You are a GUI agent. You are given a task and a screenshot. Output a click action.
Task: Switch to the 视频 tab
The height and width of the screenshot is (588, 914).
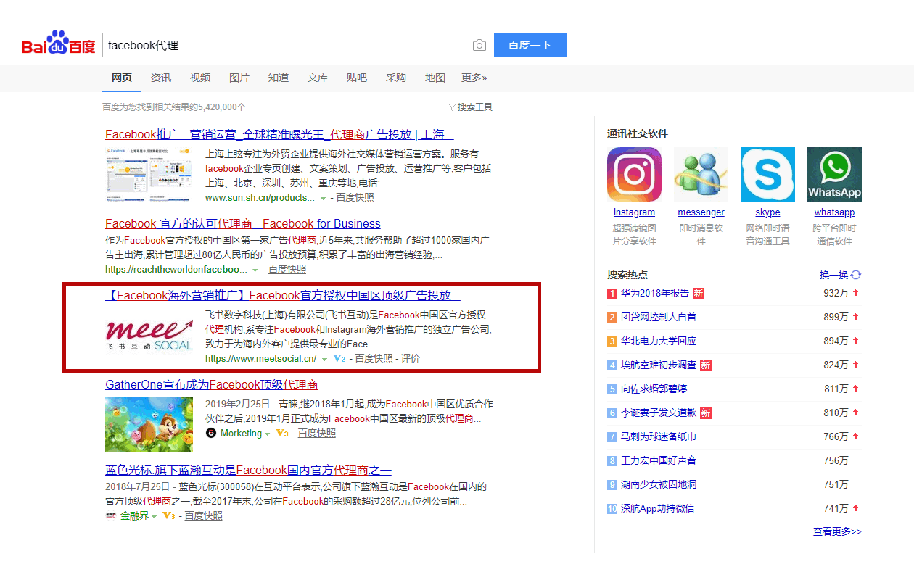click(x=200, y=78)
